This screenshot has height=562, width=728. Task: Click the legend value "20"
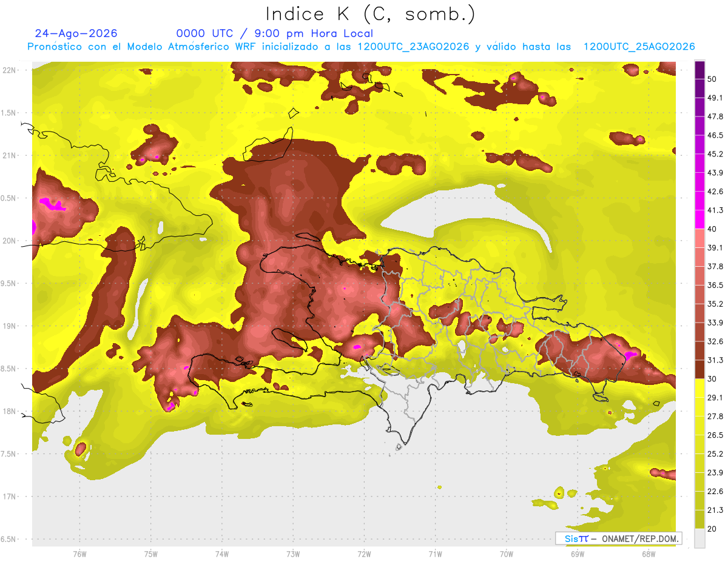pyautogui.click(x=713, y=529)
